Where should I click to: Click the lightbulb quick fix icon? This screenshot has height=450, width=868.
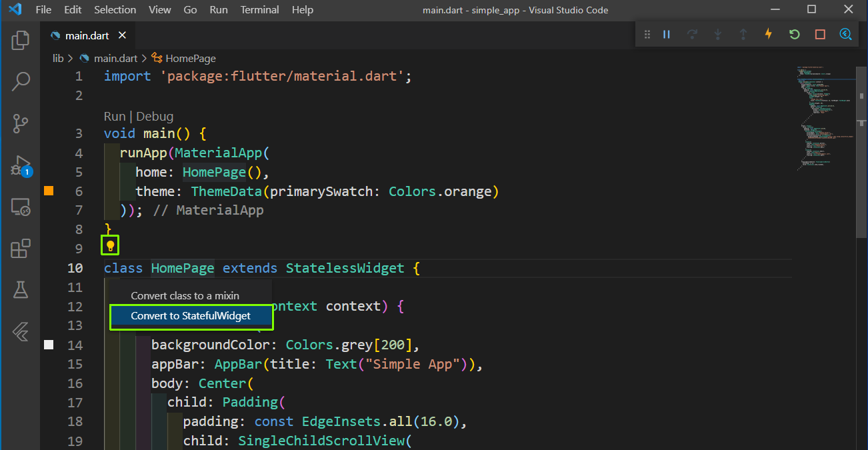pos(111,246)
